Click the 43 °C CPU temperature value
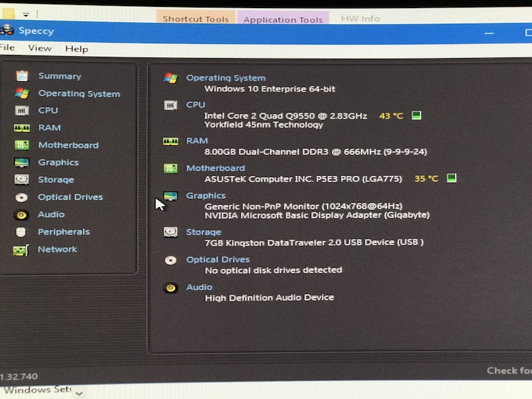Image resolution: width=532 pixels, height=399 pixels. tap(391, 116)
